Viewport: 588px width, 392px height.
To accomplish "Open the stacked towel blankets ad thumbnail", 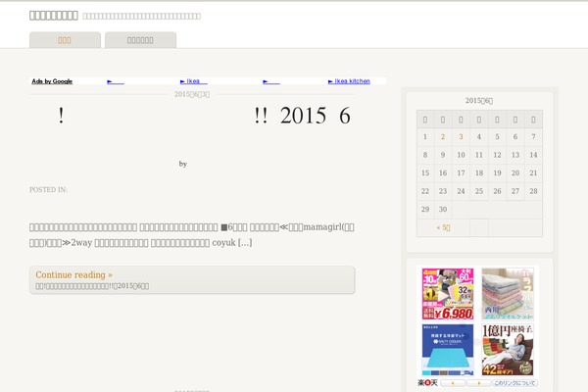I will (508, 294).
